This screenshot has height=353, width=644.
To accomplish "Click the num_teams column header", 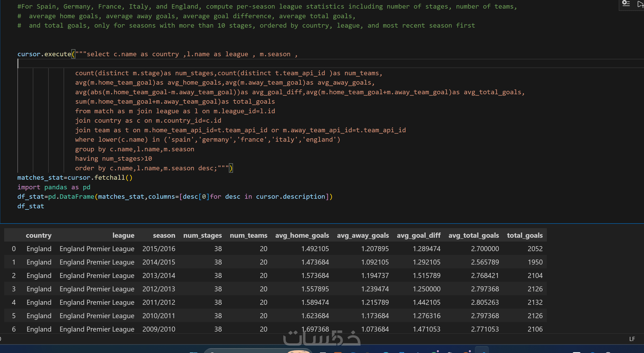I will 248,235.
